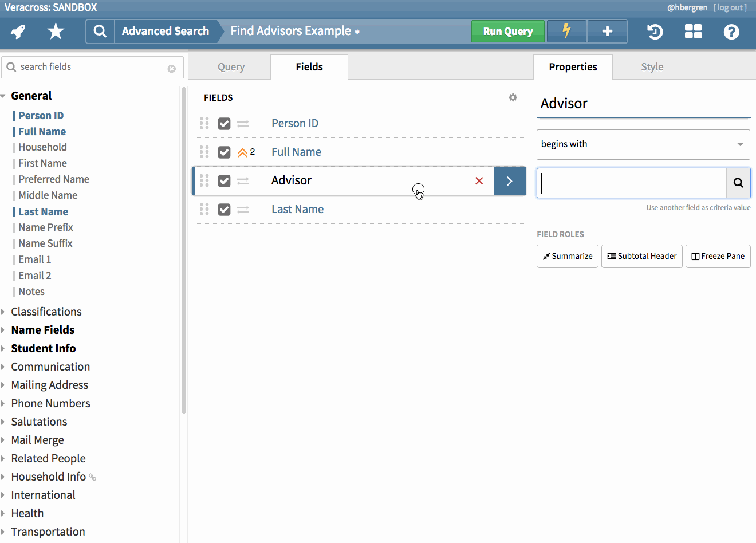Click the plus icon to add new

pyautogui.click(x=607, y=32)
